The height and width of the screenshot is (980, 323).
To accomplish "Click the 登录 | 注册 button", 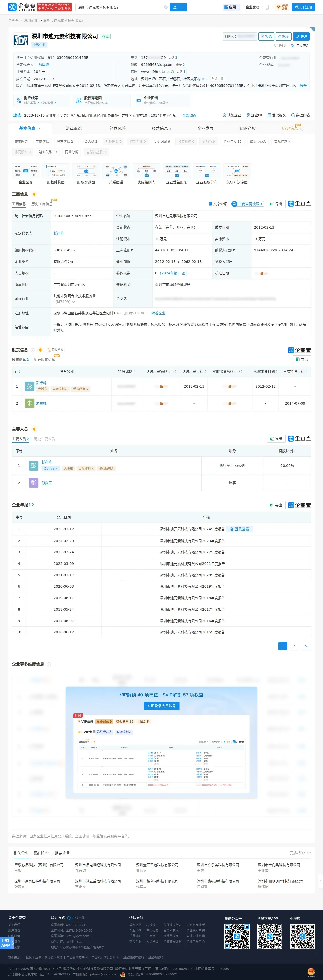I will coord(303,7).
